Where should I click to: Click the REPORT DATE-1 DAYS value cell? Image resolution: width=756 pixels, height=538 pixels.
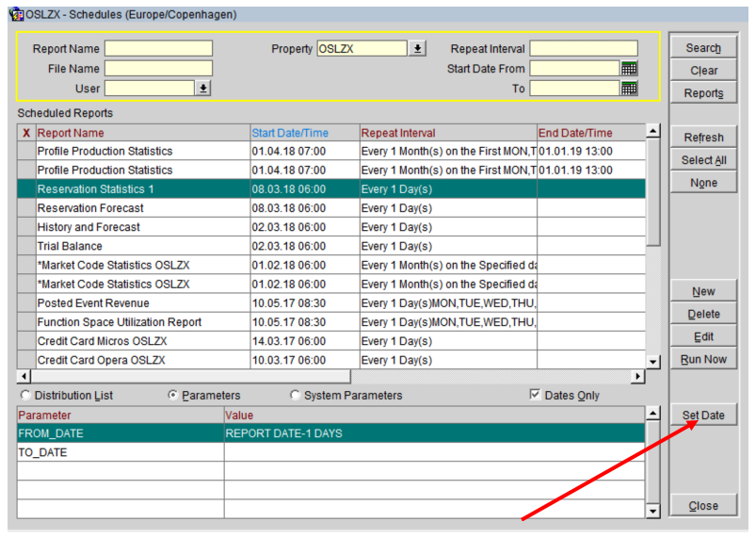pyautogui.click(x=434, y=433)
